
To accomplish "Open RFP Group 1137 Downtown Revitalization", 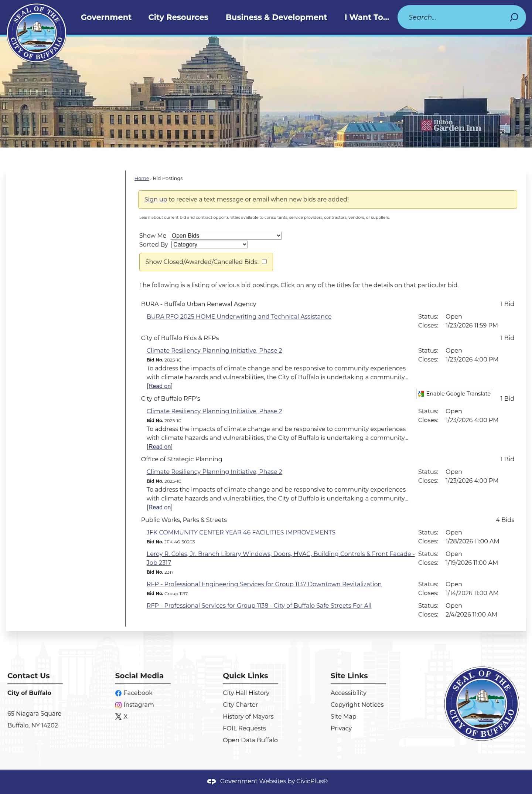I will coord(264,584).
